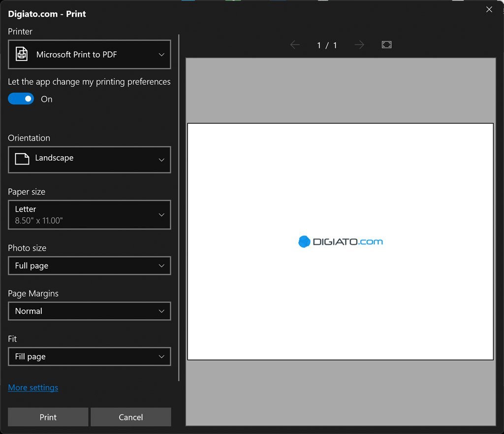Open the More settings link

pyautogui.click(x=33, y=387)
